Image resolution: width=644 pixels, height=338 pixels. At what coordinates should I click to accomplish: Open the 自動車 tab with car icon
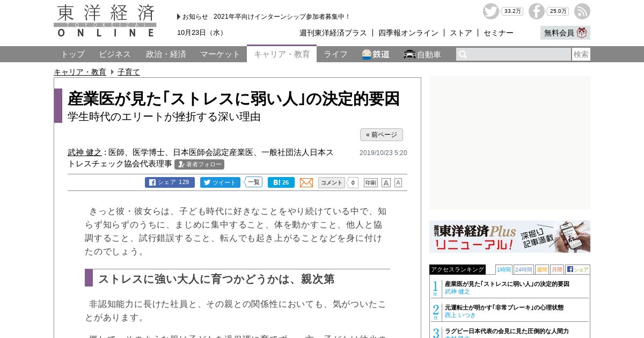pyautogui.click(x=422, y=54)
